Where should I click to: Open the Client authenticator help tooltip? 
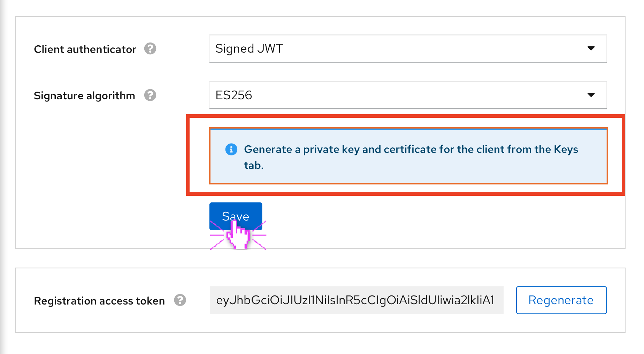click(150, 49)
